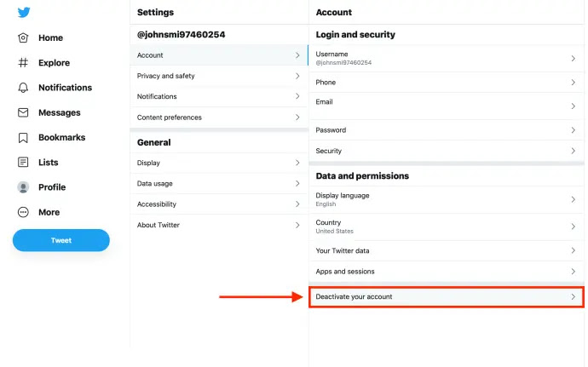
Task: Click the Twitter bird logo
Action: click(24, 13)
